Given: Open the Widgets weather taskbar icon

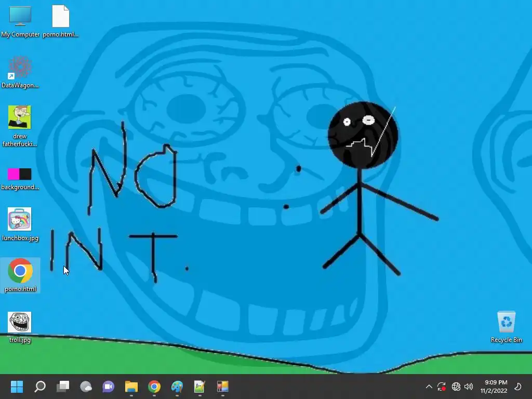Looking at the screenshot, I should pyautogui.click(x=86, y=387).
